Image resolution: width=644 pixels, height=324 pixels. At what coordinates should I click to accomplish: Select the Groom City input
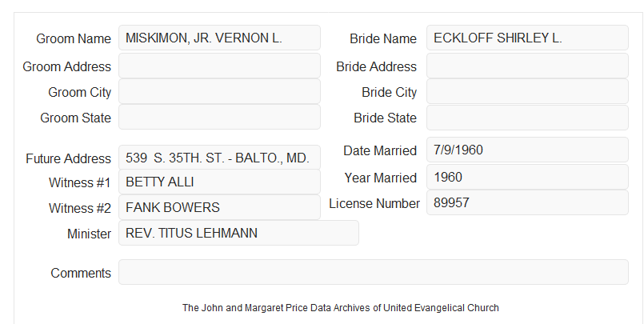tap(219, 91)
